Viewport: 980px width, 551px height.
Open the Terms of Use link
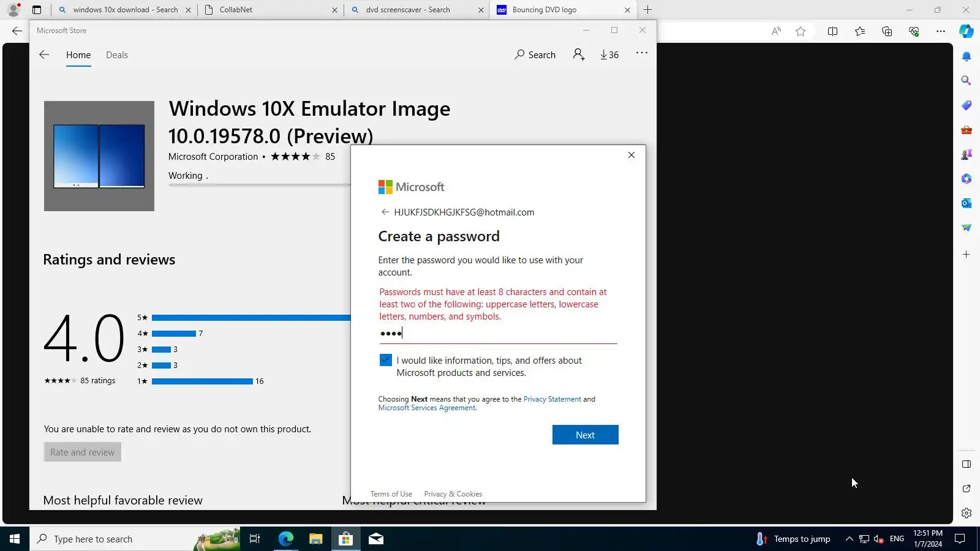(x=391, y=494)
